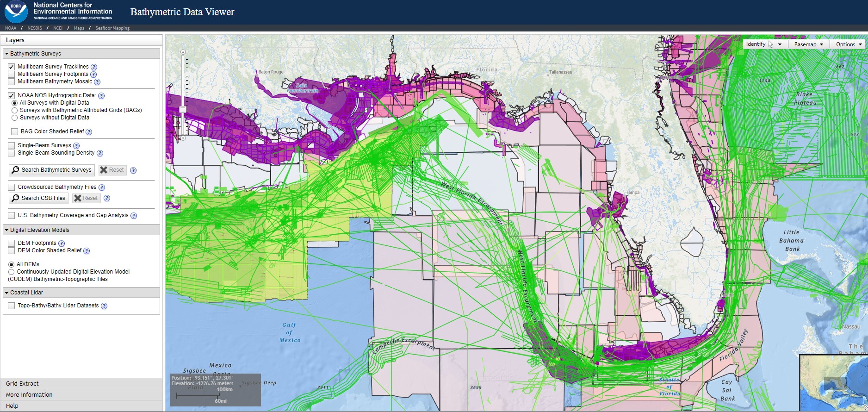Follow the Seafloor Mapping breadcrumb link
This screenshot has height=412, width=868.
[x=112, y=28]
